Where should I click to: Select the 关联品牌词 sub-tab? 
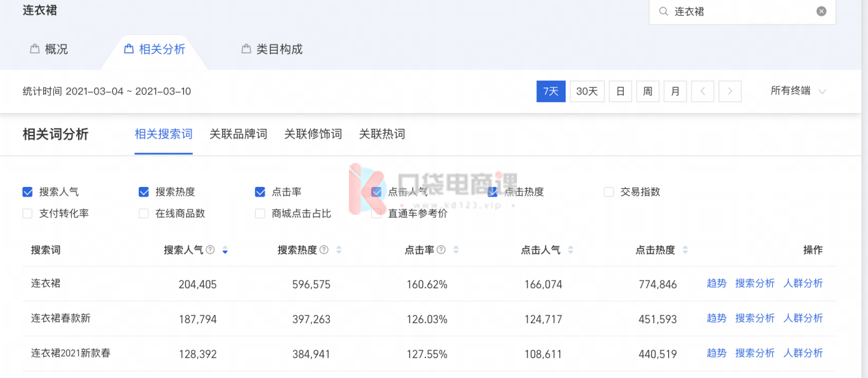(x=238, y=134)
